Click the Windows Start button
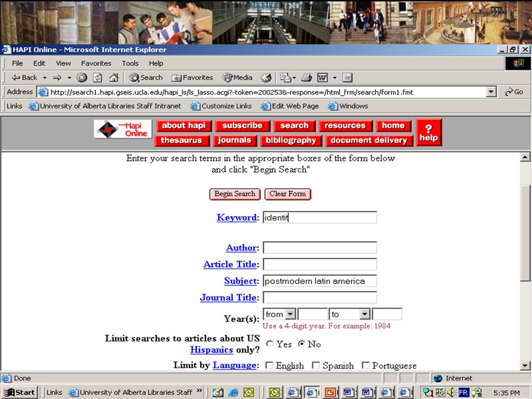 tap(19, 392)
